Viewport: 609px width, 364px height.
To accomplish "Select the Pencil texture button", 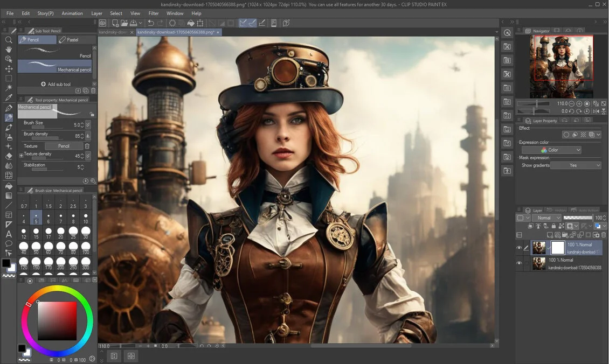I will point(64,146).
